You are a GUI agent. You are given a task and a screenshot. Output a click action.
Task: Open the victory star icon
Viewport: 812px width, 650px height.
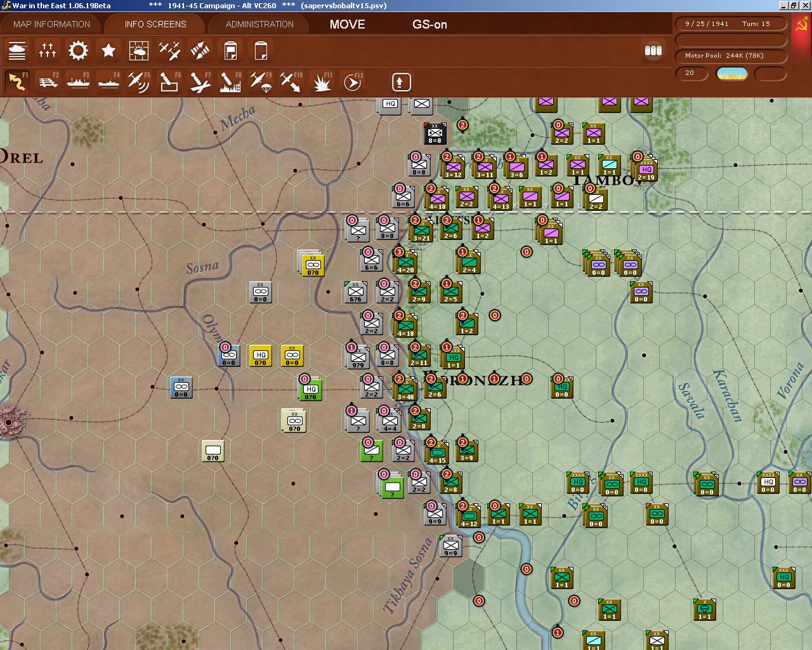point(108,50)
